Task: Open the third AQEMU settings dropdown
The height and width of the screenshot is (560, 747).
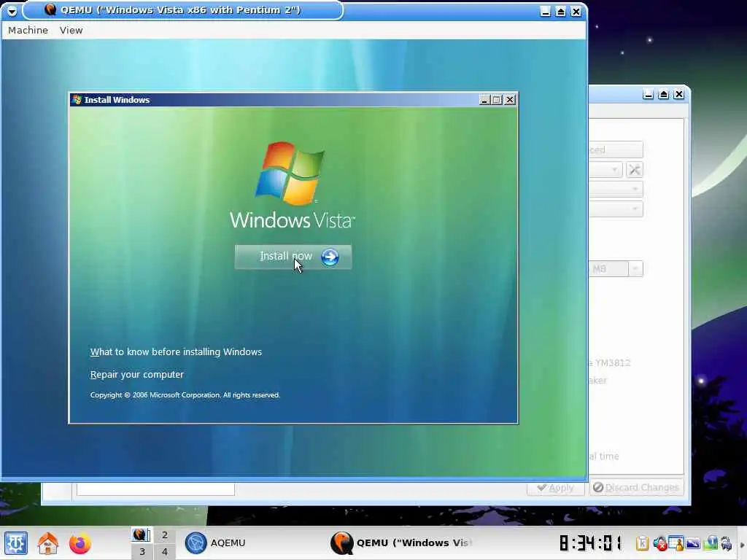Action: click(x=616, y=209)
